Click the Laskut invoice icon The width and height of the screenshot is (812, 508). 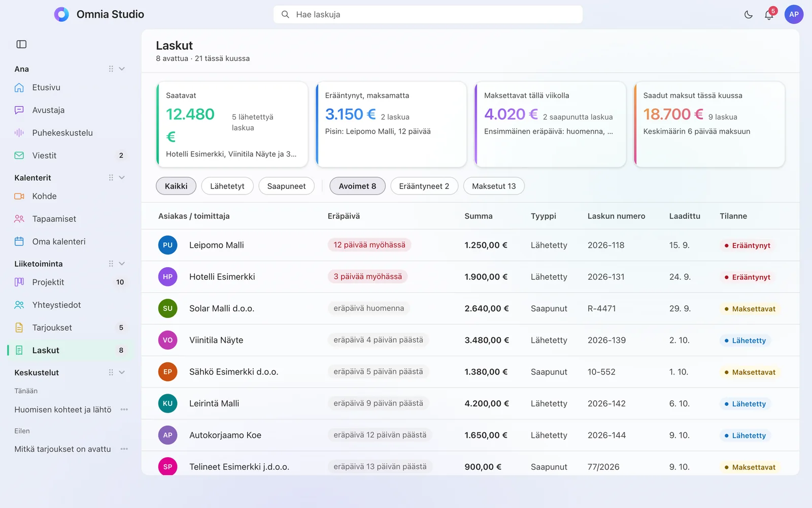19,350
